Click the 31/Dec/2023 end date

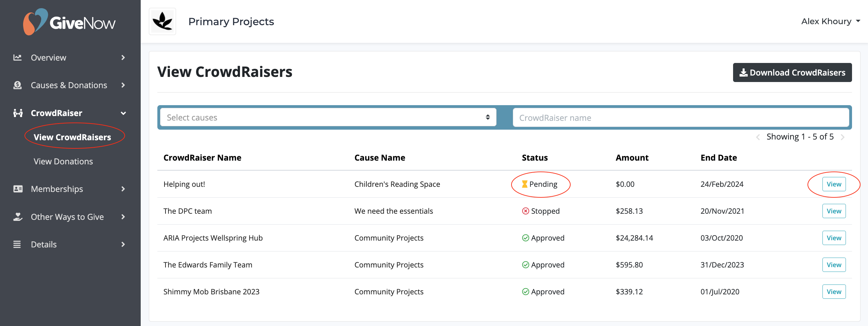coord(722,265)
